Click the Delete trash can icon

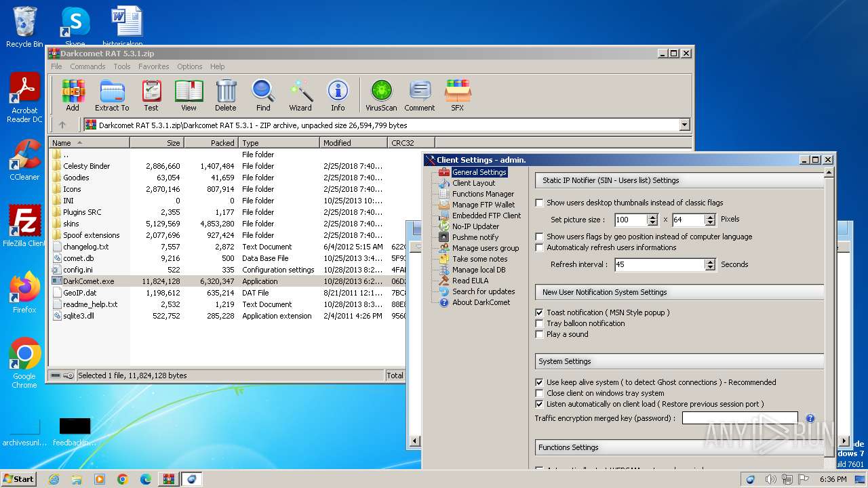coord(226,95)
